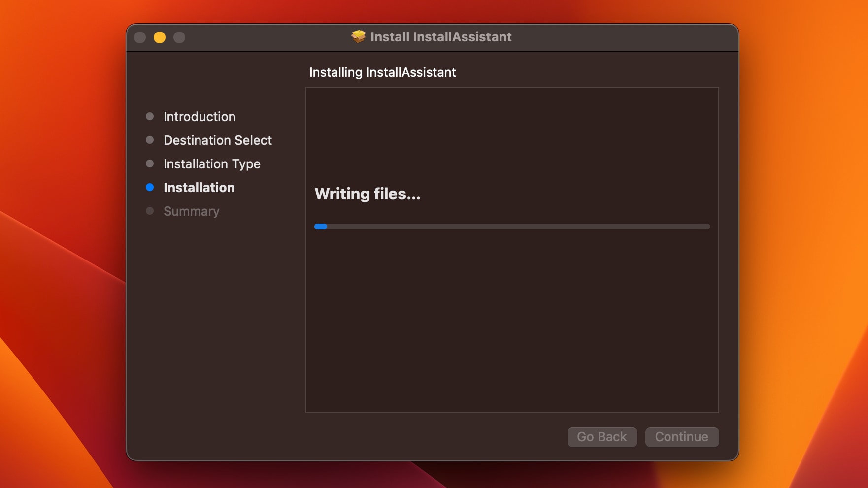
Task: Click the Summary step bullet
Action: pyautogui.click(x=150, y=211)
